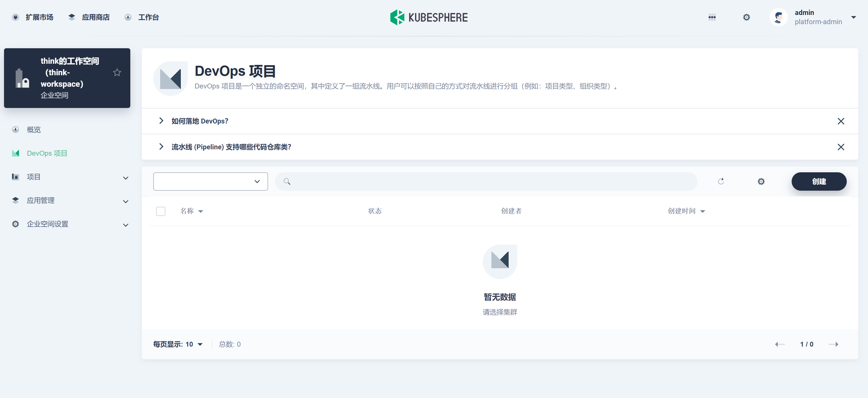Click the 创建者 column header

point(511,211)
